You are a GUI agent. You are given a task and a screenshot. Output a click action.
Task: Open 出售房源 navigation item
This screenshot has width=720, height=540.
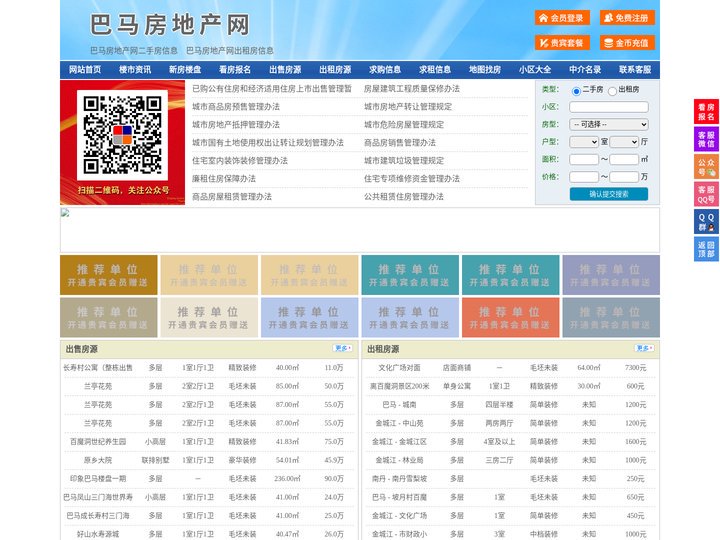285,70
